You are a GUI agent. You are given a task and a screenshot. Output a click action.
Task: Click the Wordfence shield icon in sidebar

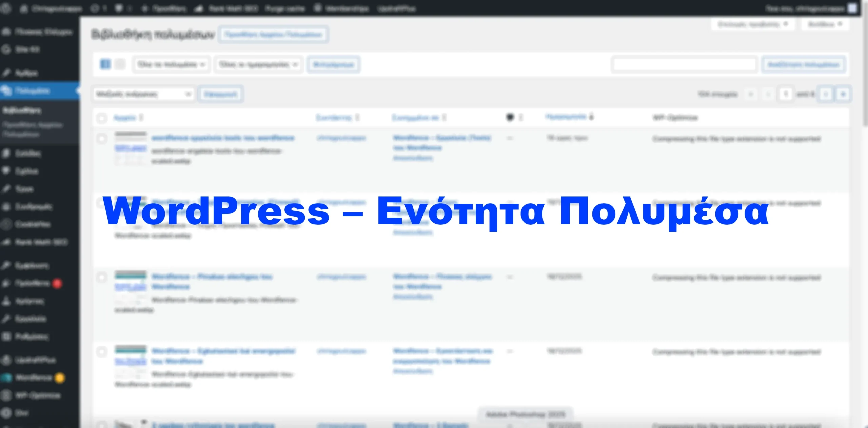[x=6, y=378]
